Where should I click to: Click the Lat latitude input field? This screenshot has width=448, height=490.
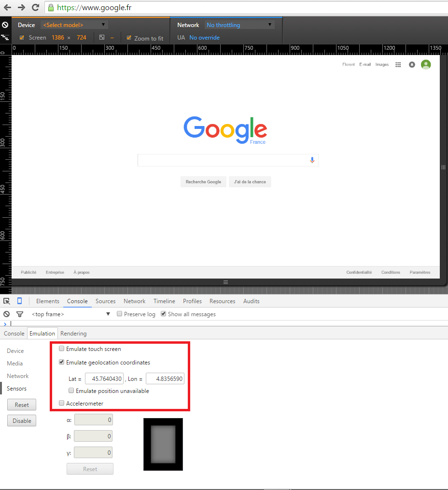(104, 378)
